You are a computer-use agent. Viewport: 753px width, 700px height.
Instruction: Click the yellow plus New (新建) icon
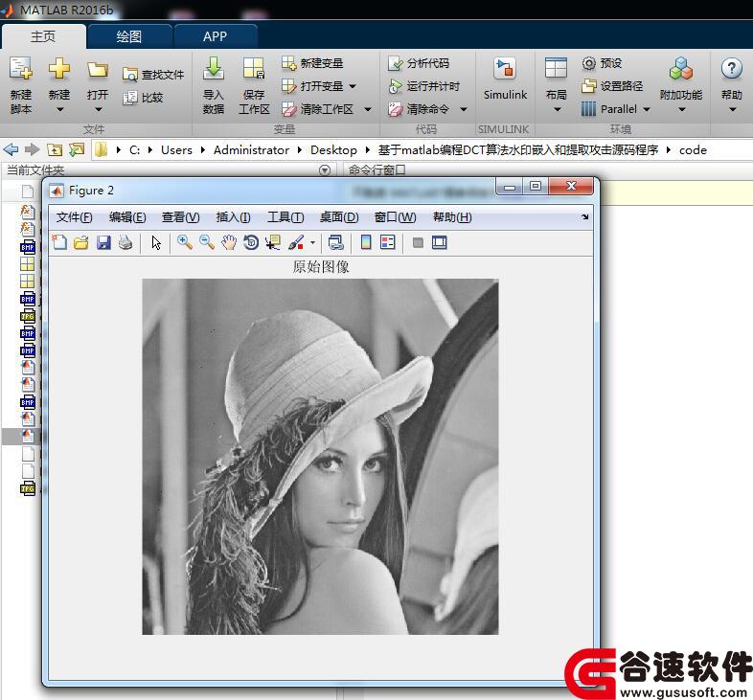pos(59,69)
